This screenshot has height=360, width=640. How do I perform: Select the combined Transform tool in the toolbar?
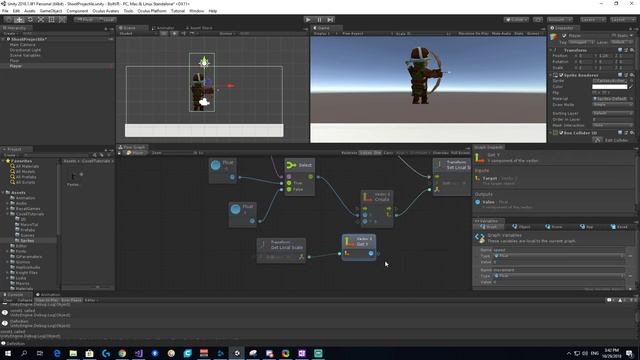[x=62, y=20]
